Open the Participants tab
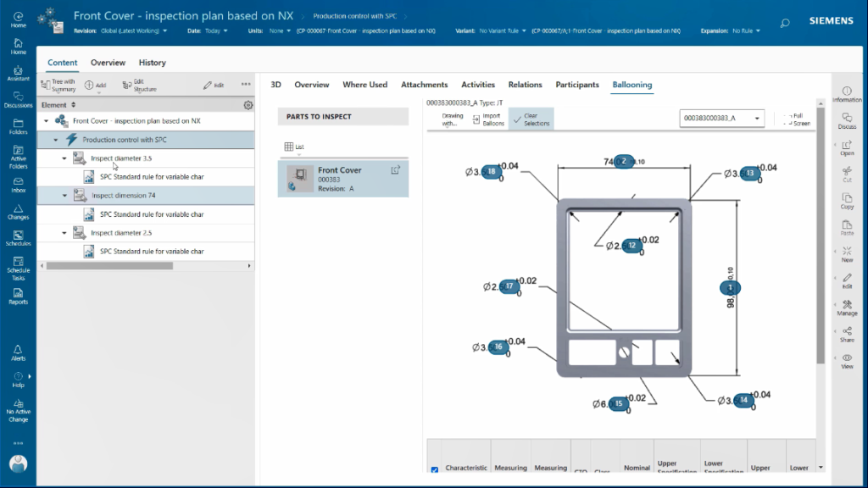This screenshot has width=868, height=488. [576, 85]
